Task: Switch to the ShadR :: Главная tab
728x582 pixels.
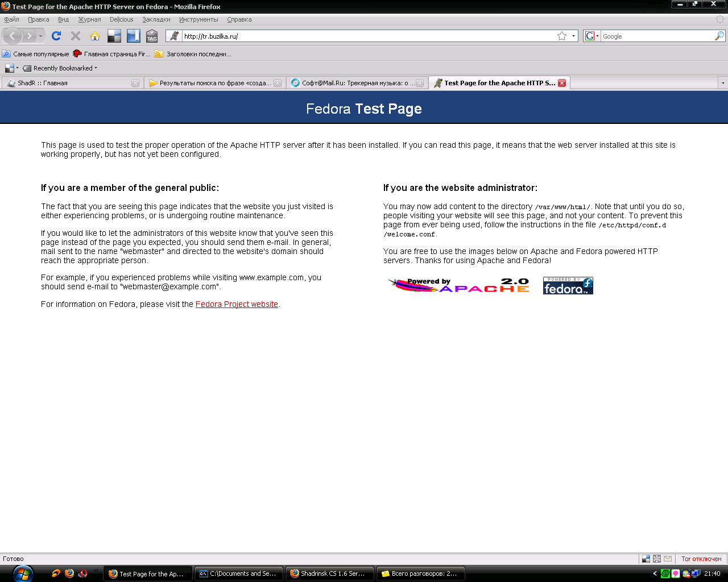Action: click(68, 83)
